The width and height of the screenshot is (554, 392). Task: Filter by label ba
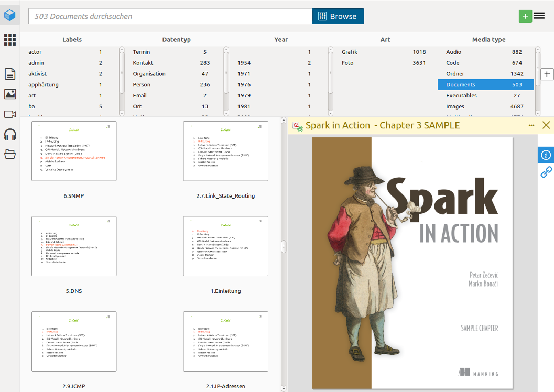tap(69, 107)
